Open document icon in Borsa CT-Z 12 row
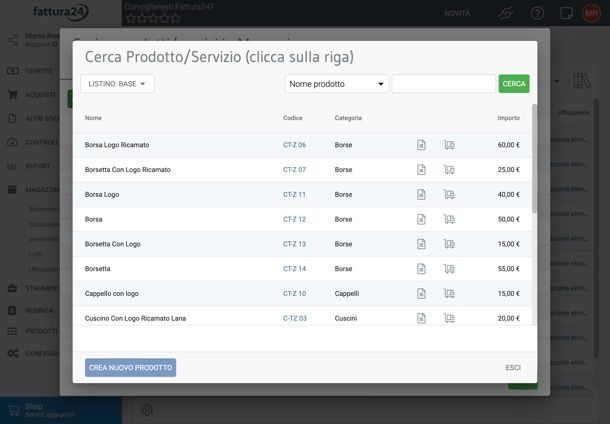 coord(421,219)
